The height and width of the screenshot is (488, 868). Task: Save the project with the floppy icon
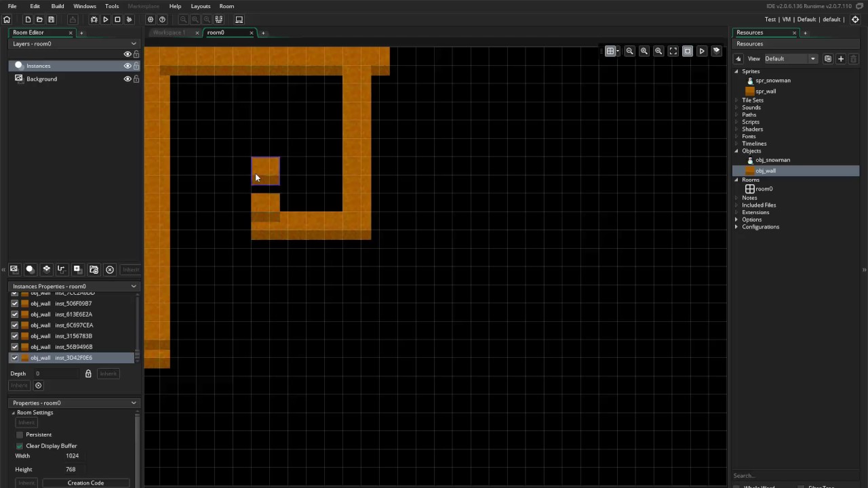point(51,20)
